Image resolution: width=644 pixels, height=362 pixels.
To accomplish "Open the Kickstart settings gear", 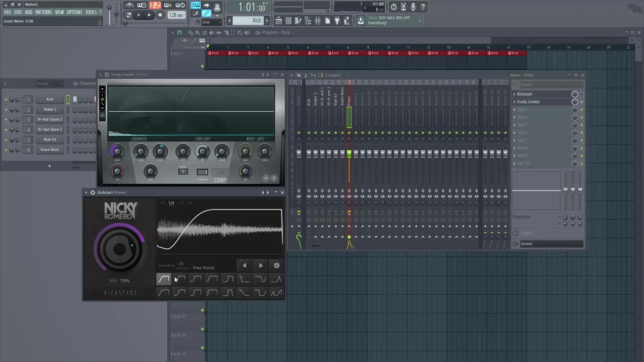I will tap(277, 265).
